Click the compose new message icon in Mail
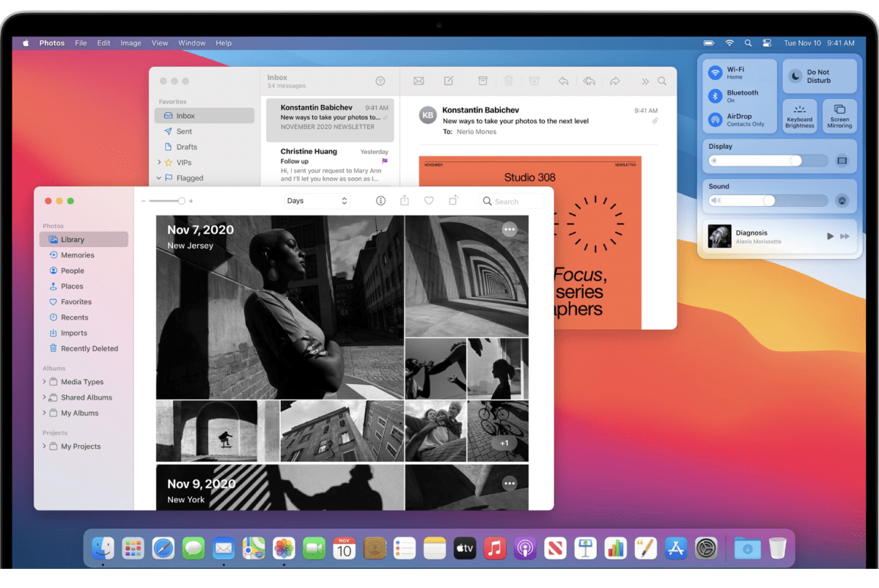Image resolution: width=879 pixels, height=588 pixels. pos(449,81)
